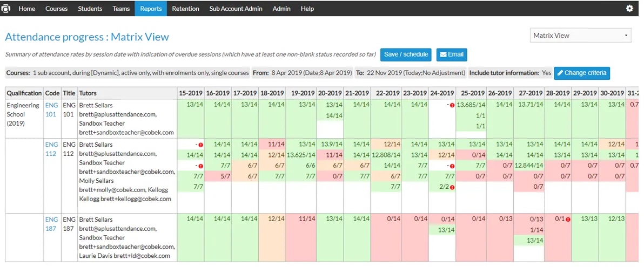This screenshot has height=267, width=644.
Task: Click the 13.685/14 cell in ENG 101
Action: pyautogui.click(x=472, y=105)
